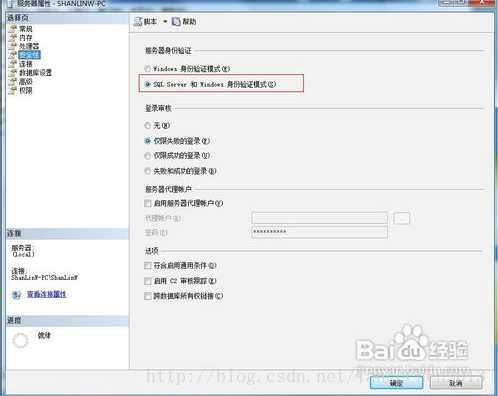498x396 pixels.
Task: Click the 确定 button
Action: click(396, 383)
